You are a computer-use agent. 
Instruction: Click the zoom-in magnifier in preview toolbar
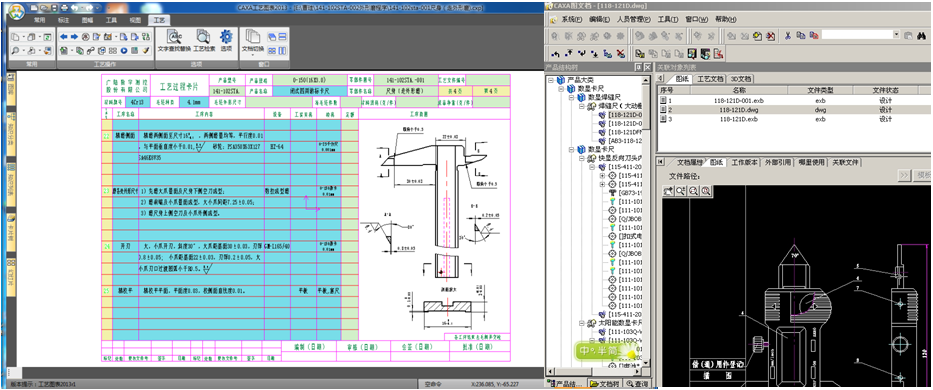click(x=681, y=191)
